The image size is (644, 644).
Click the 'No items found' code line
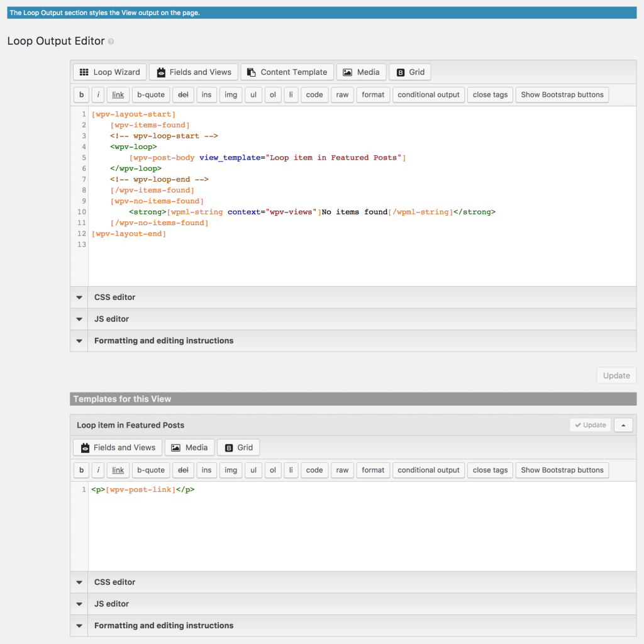(x=312, y=212)
